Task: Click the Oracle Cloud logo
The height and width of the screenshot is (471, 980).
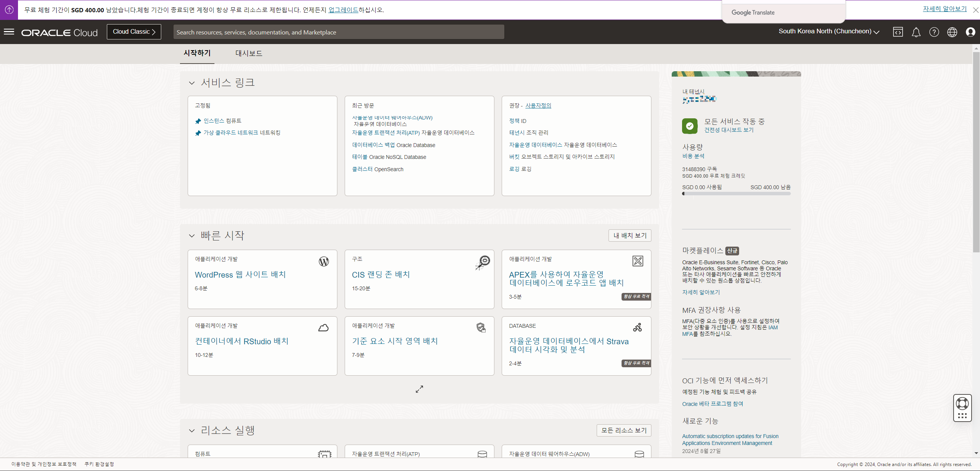Action: tap(59, 33)
